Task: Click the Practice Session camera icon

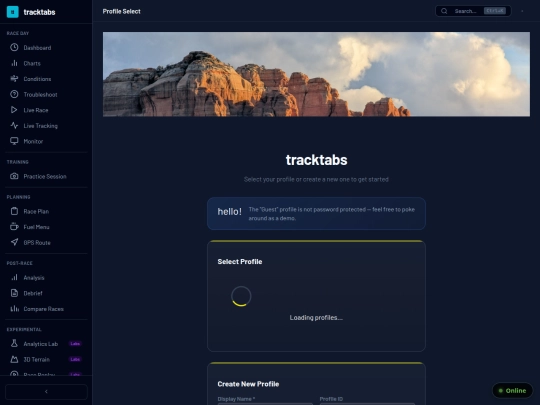Action: pos(14,176)
